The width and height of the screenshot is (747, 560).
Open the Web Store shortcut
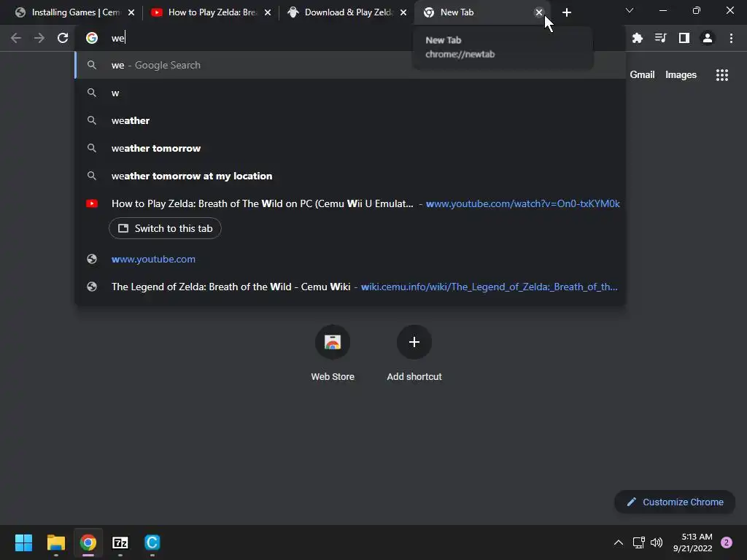tap(333, 354)
